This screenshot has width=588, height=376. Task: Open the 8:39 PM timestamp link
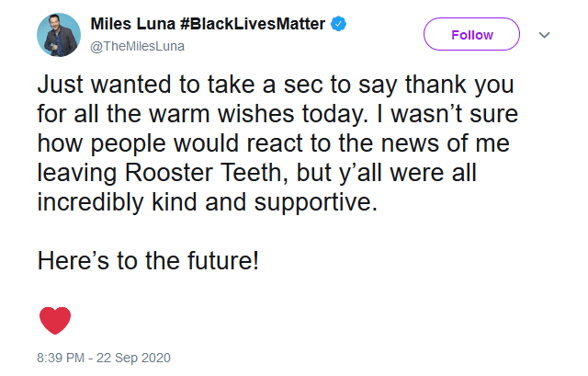tap(61, 358)
